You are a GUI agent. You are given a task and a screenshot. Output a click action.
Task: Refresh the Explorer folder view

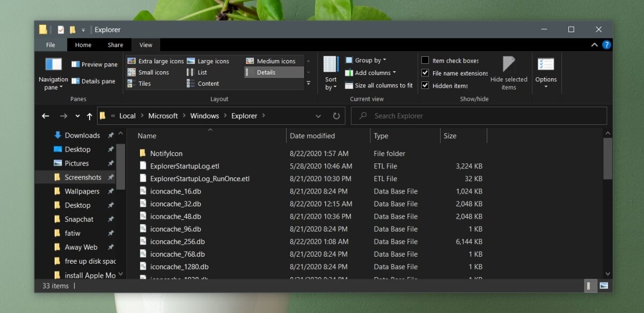click(336, 116)
